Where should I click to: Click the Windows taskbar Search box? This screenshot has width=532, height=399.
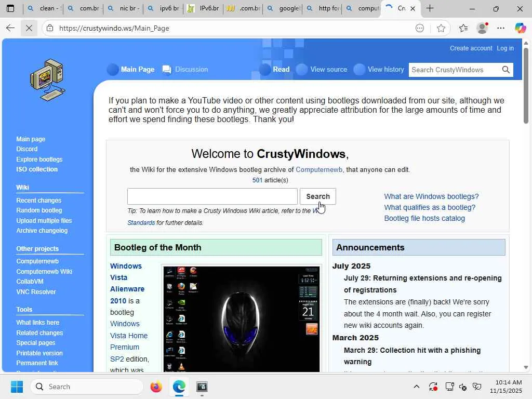[x=87, y=387]
